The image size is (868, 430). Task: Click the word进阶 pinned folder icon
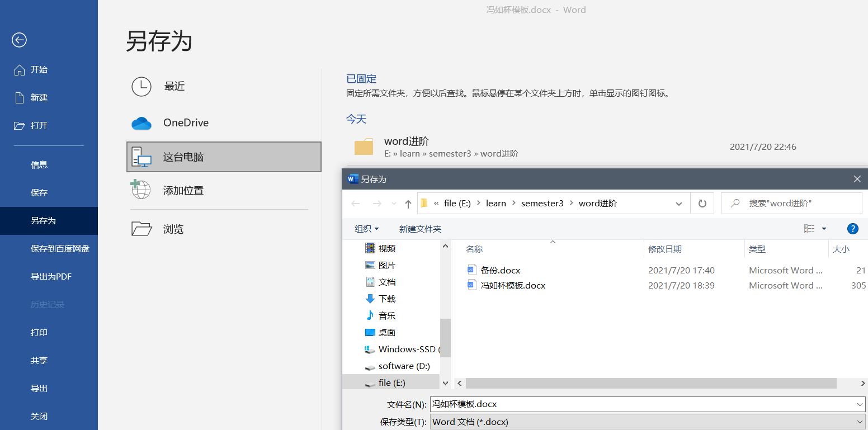pyautogui.click(x=364, y=147)
